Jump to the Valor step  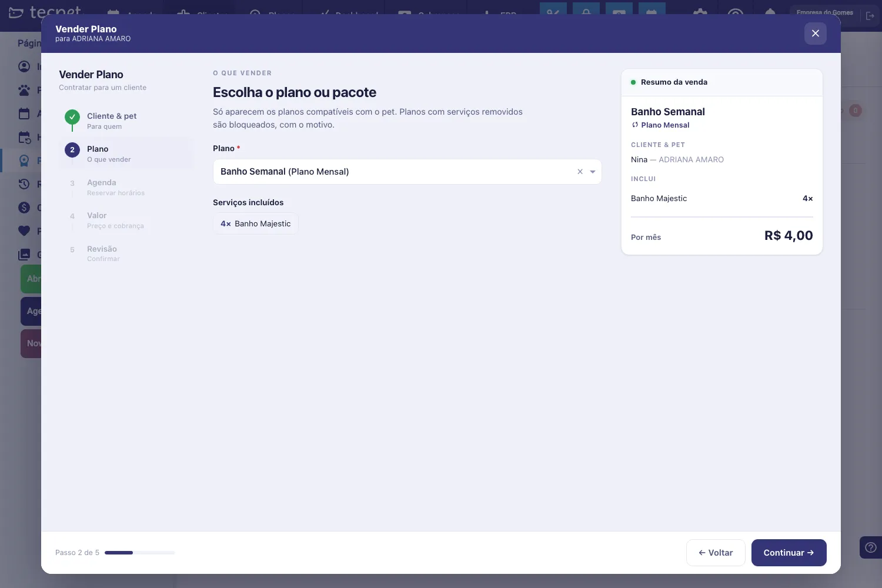[x=125, y=220]
